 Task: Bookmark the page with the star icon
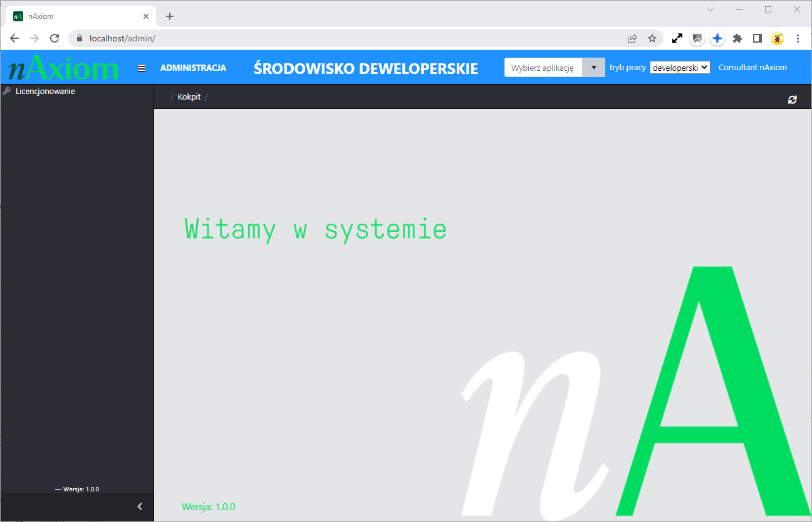[x=652, y=38]
